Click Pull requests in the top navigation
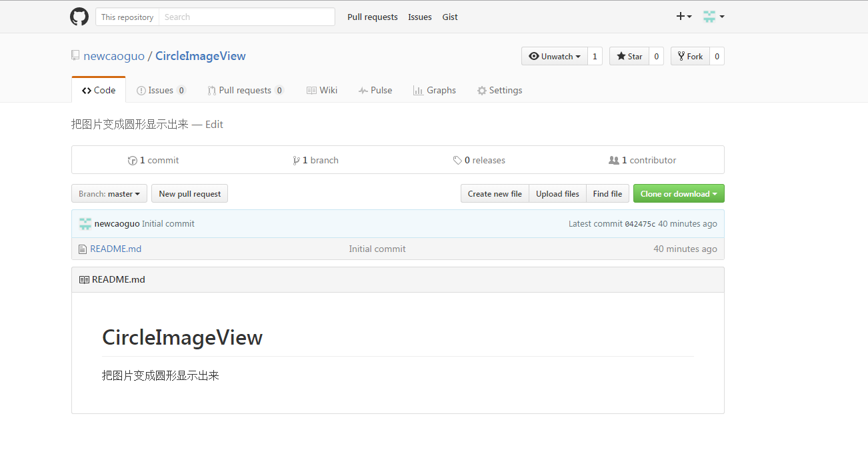 (373, 17)
